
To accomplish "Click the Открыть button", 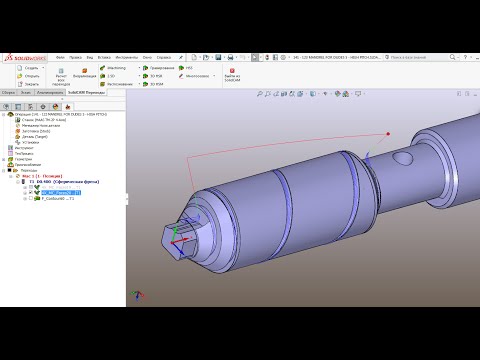I will [x=28, y=76].
